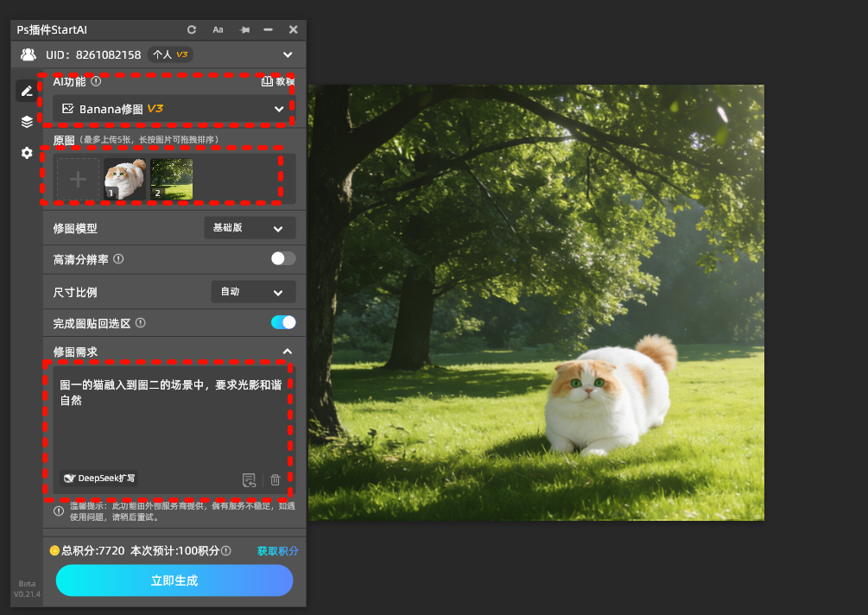The width and height of the screenshot is (868, 615).
Task: Collapse the 修图需求 section
Action: pos(288,352)
